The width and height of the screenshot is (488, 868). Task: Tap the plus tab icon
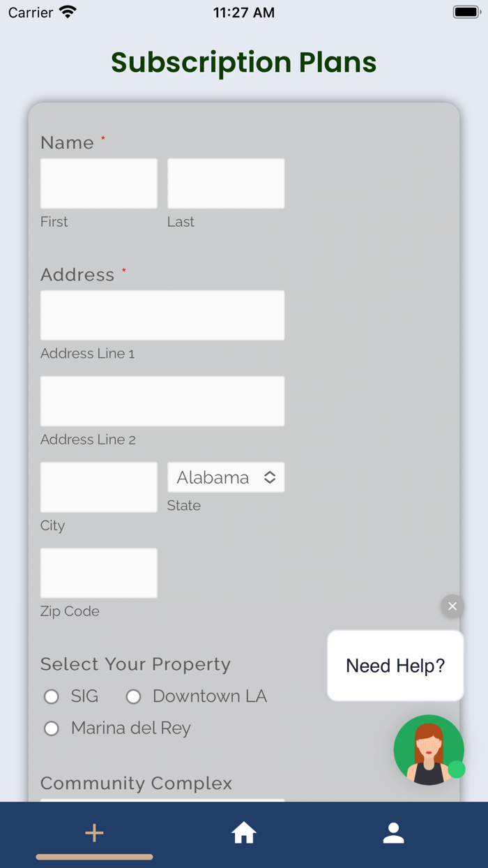94,832
